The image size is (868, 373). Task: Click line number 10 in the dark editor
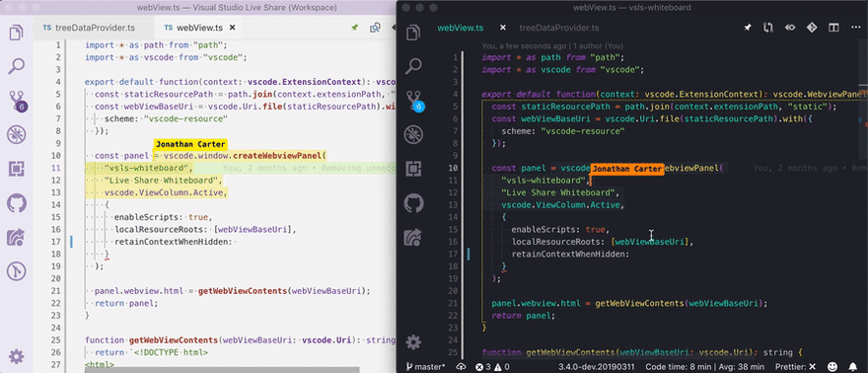453,168
